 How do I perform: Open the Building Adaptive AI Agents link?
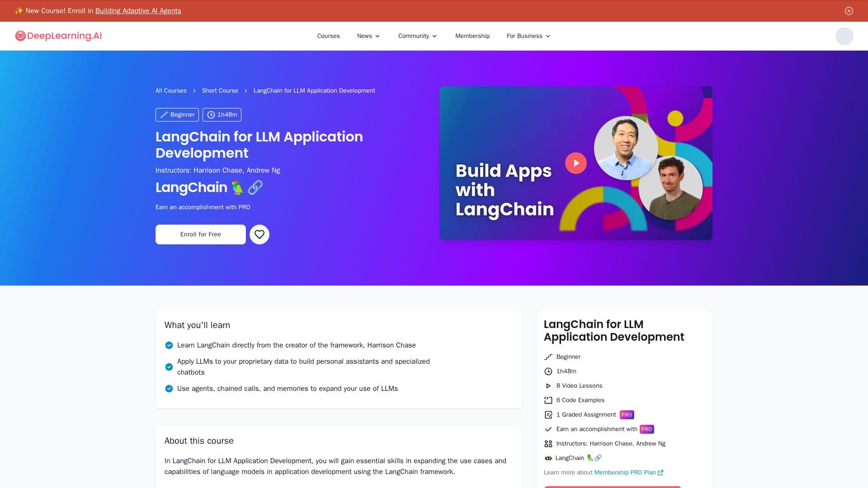138,11
